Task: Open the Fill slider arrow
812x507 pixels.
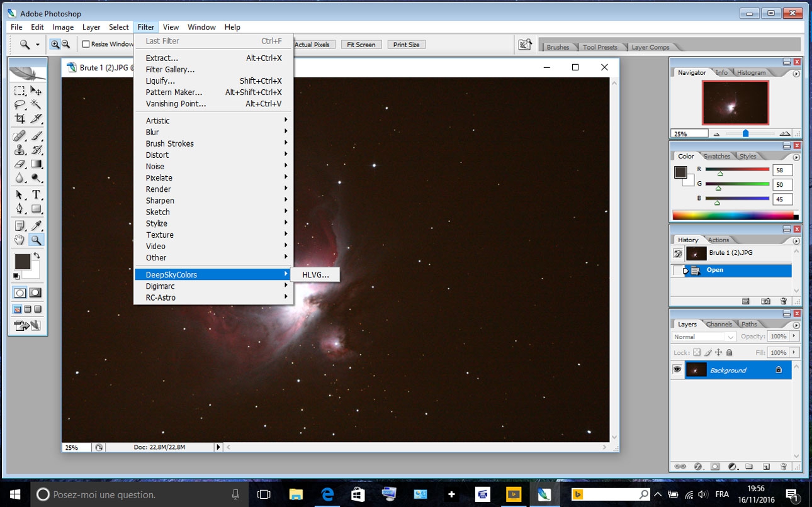Action: [x=794, y=353]
